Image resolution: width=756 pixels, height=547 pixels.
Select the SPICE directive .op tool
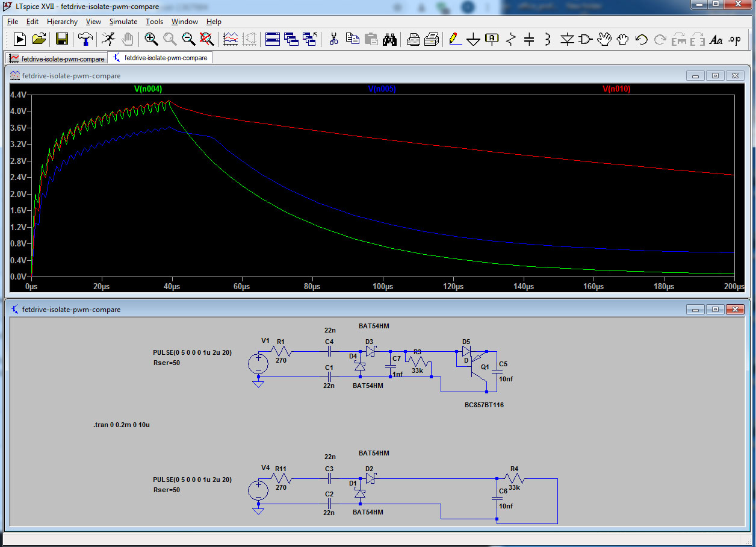[734, 39]
